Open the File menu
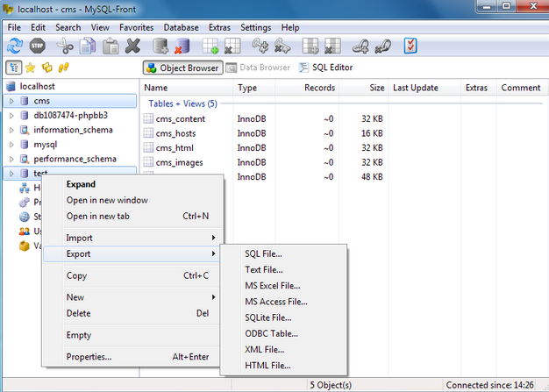This screenshot has height=392, width=549. 14,27
